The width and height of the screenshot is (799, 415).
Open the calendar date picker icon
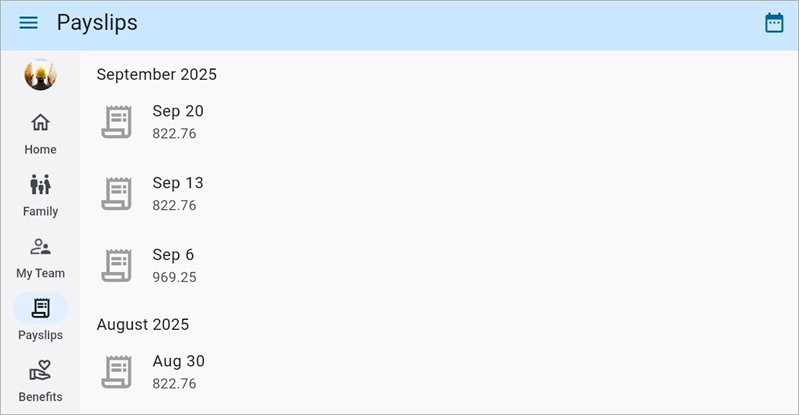(x=774, y=23)
